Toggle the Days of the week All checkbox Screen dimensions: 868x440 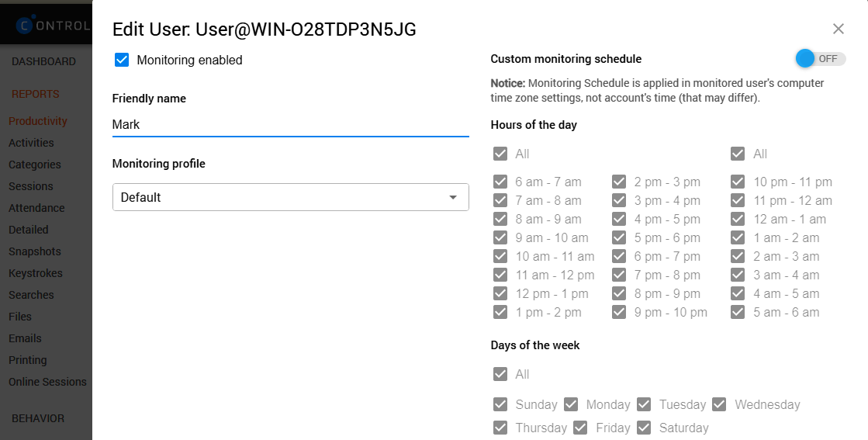[500, 374]
